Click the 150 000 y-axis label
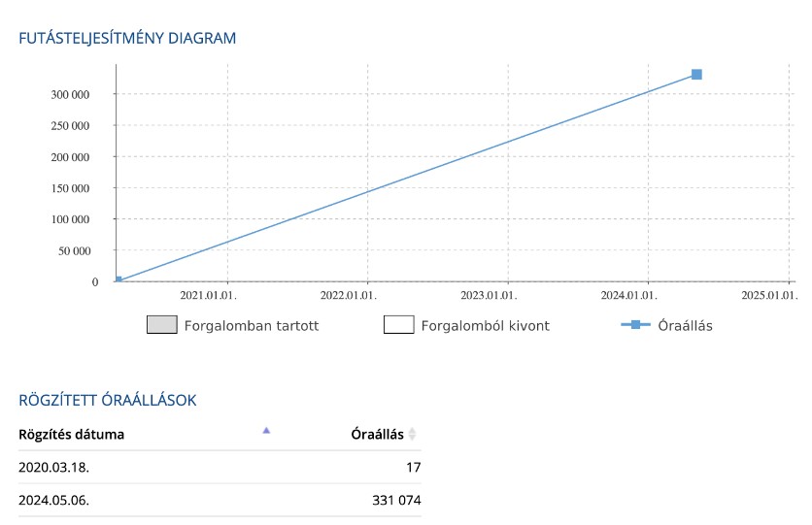 (70, 188)
